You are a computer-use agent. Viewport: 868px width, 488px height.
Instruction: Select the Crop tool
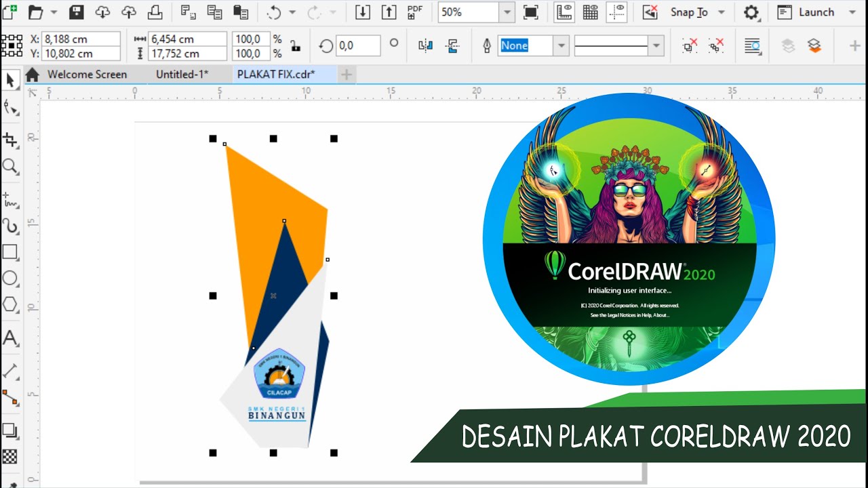10,140
